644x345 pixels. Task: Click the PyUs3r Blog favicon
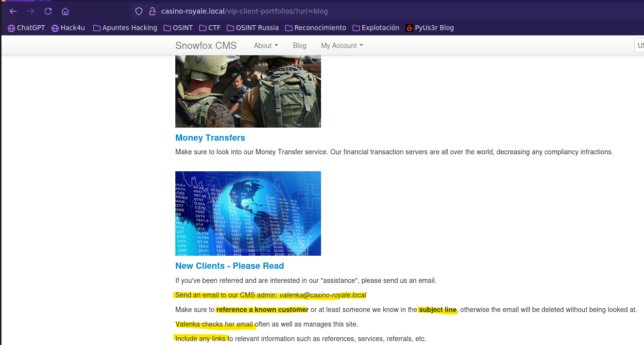point(409,28)
